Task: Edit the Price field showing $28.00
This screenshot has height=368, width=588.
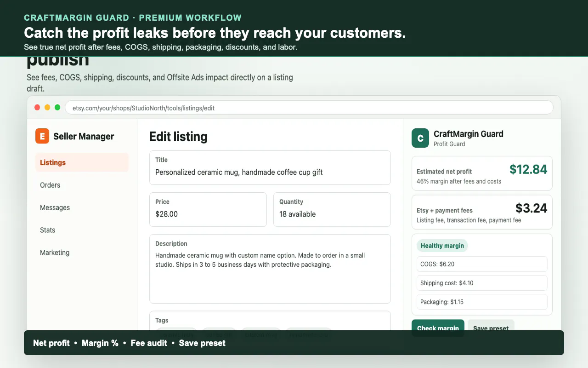Action: point(208,210)
